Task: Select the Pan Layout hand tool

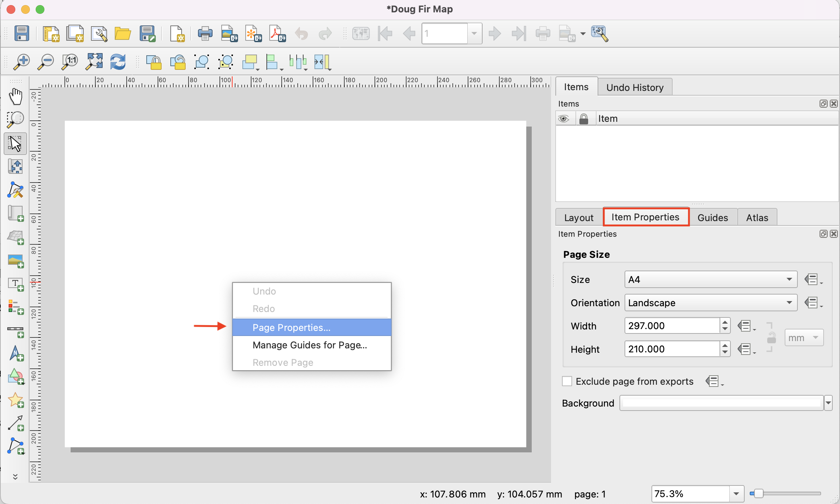Action: (15, 97)
